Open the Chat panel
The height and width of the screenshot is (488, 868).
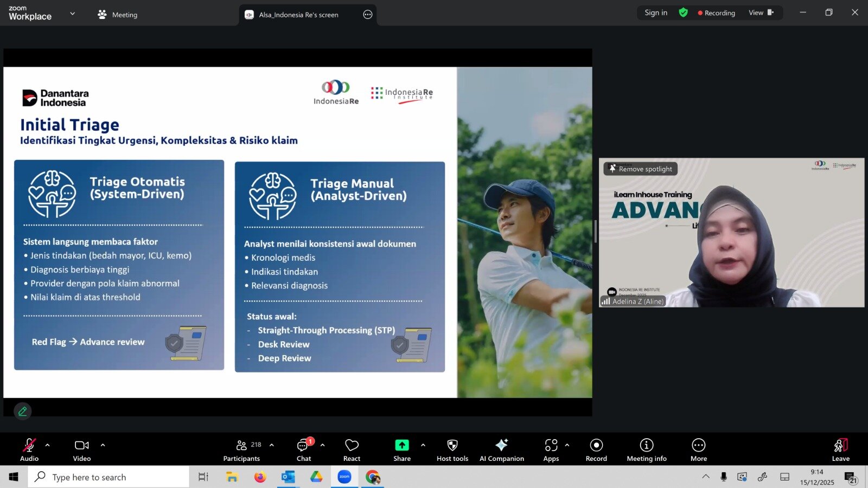(303, 450)
